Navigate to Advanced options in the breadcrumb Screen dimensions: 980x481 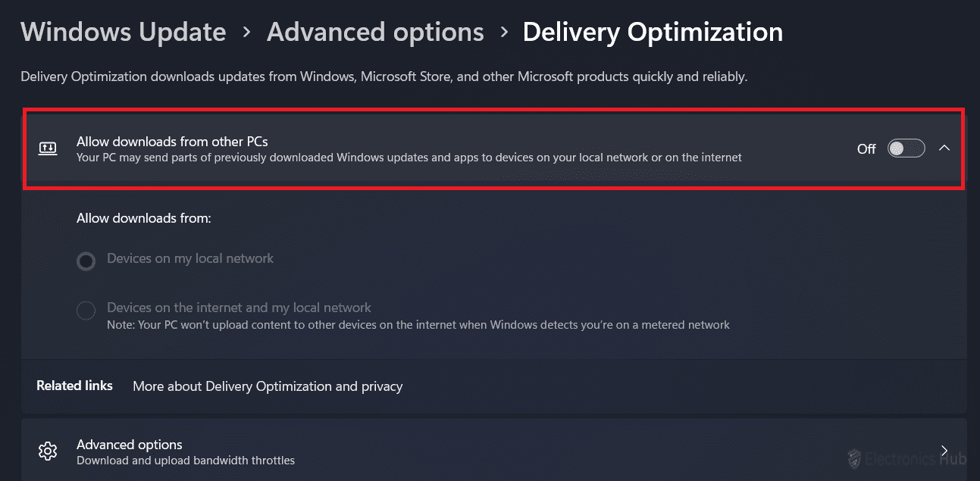(375, 32)
